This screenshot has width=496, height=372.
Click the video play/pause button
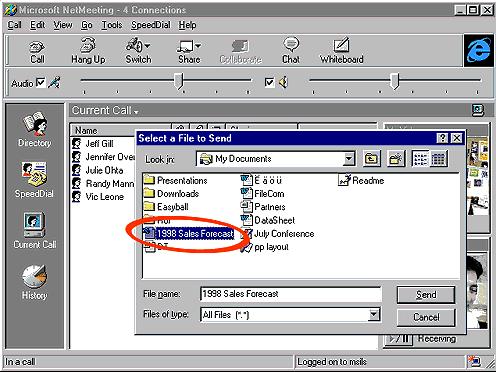399,339
